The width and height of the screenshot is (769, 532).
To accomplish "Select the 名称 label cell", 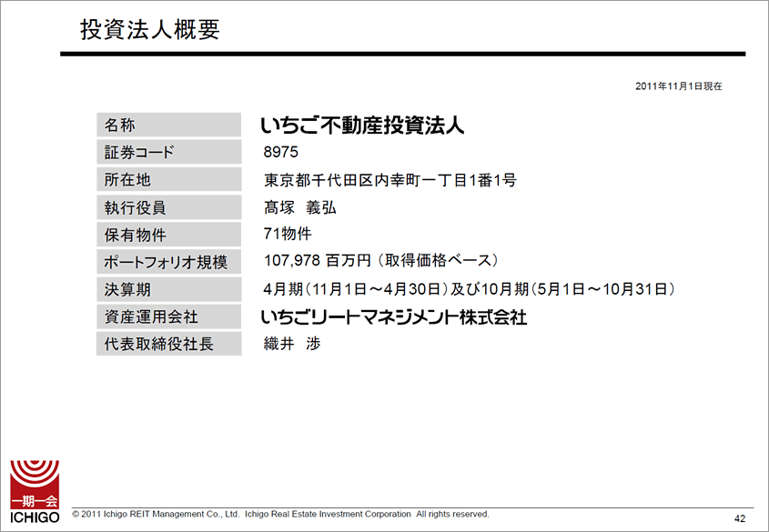I will (x=168, y=125).
